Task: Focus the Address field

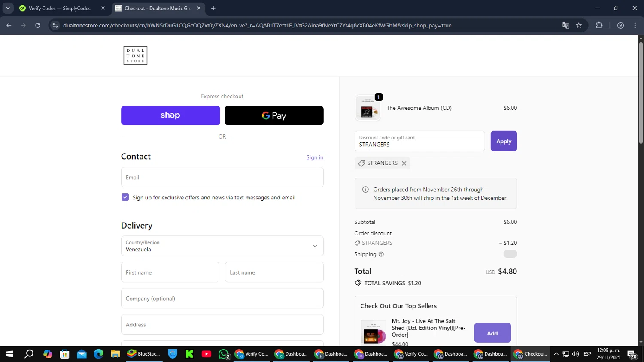Action: (222, 325)
